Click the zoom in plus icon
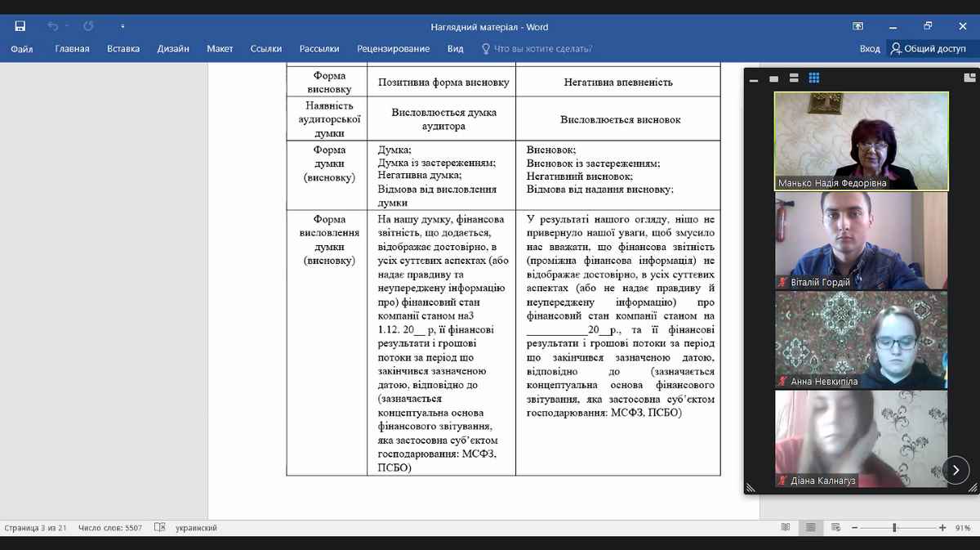This screenshot has width=980, height=550. (942, 528)
